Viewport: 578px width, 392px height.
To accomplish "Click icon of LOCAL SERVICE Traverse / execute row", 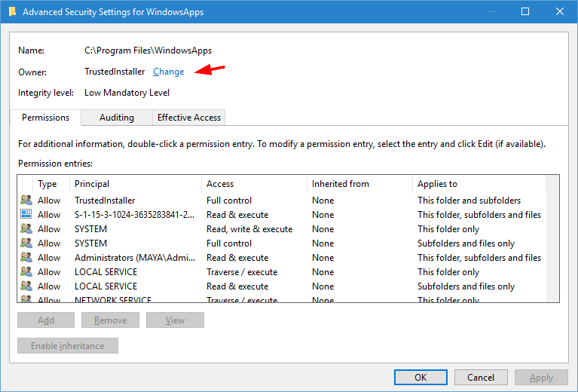I will (26, 272).
